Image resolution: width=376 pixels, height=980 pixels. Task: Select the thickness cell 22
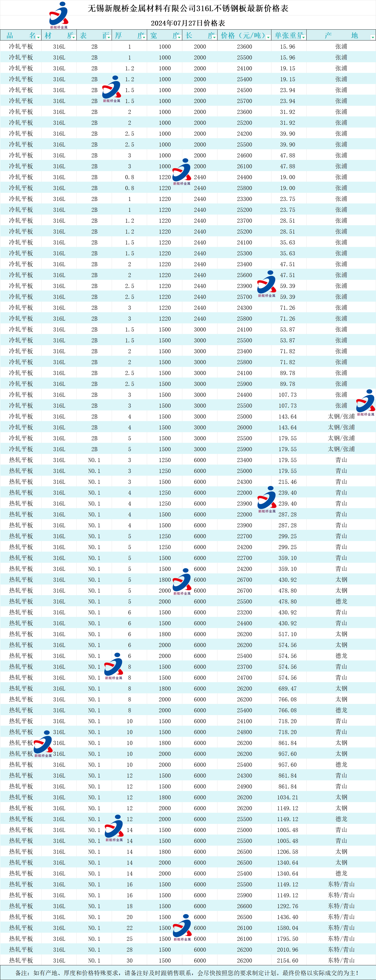129,928
